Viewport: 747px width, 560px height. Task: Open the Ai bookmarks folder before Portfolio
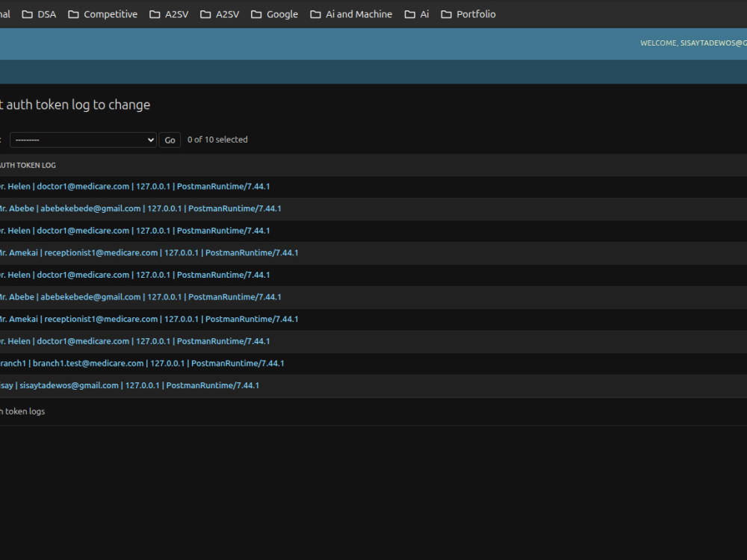(x=417, y=14)
